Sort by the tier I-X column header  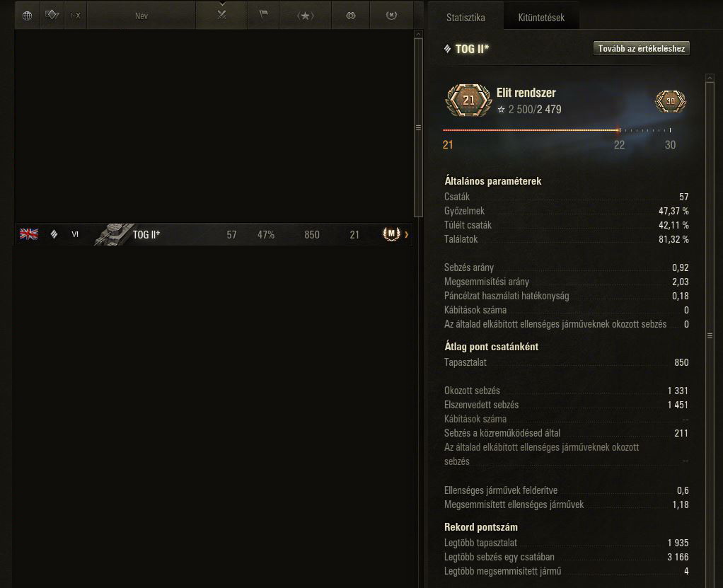coord(75,16)
